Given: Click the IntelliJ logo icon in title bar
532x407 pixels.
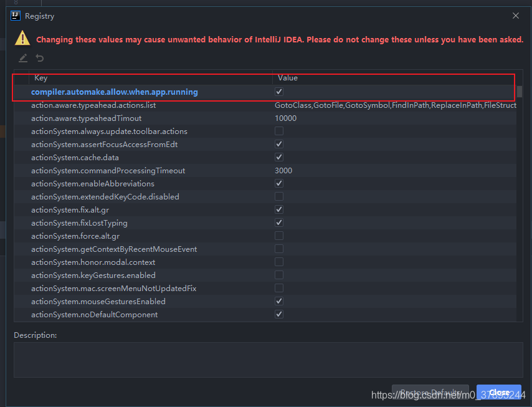Looking at the screenshot, I should tap(16, 16).
